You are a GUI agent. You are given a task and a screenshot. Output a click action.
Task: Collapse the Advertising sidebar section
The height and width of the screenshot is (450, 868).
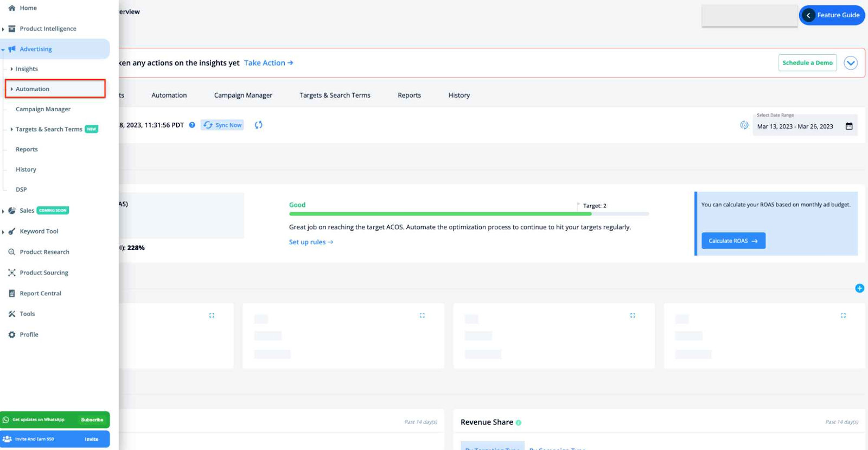coord(3,49)
